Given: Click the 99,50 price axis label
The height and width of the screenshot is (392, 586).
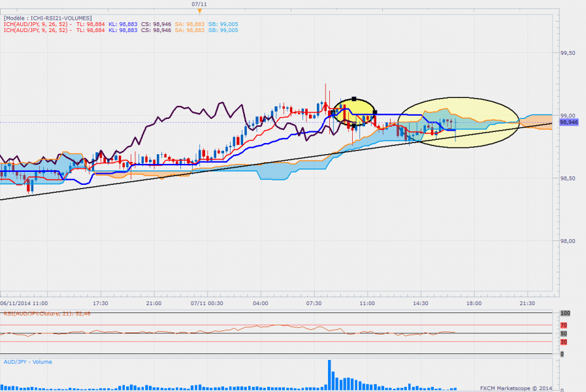Looking at the screenshot, I should [568, 53].
